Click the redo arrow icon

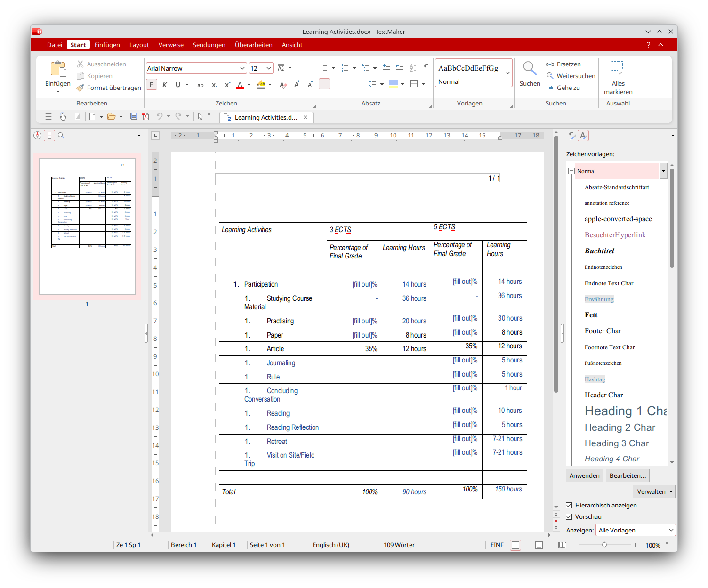pos(178,116)
